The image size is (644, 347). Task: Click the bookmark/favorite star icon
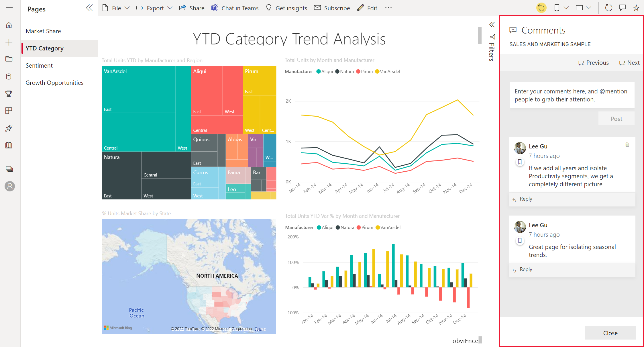click(x=636, y=7)
